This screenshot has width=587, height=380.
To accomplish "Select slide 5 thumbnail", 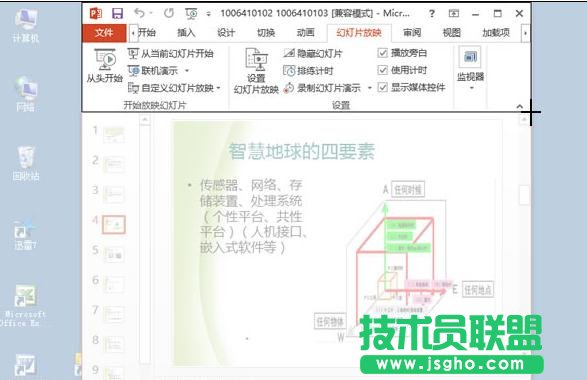I will 114,255.
